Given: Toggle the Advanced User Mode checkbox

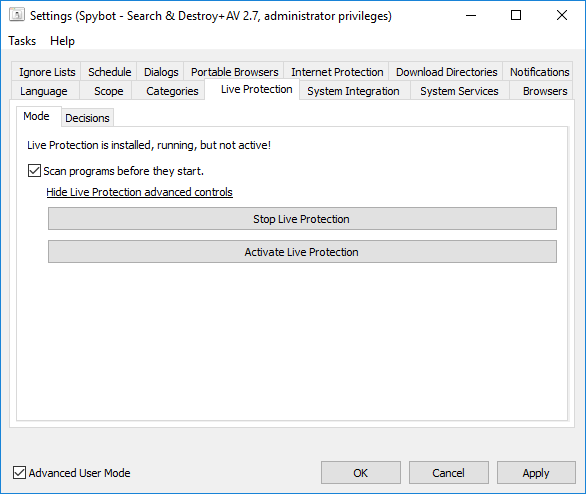Looking at the screenshot, I should [x=19, y=473].
